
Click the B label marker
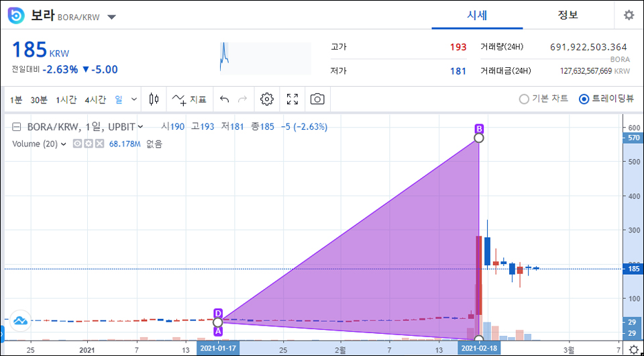[479, 128]
